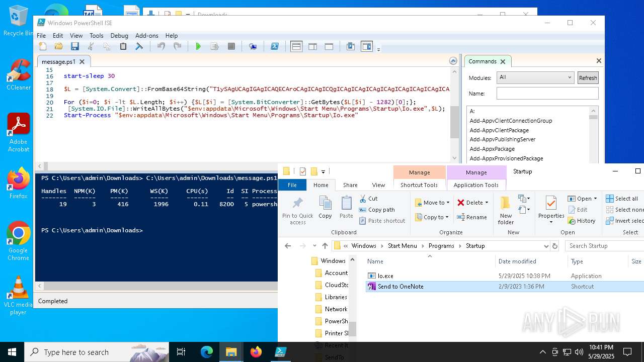Click History in the Open group
The width and height of the screenshot is (644, 362).
pos(582,221)
